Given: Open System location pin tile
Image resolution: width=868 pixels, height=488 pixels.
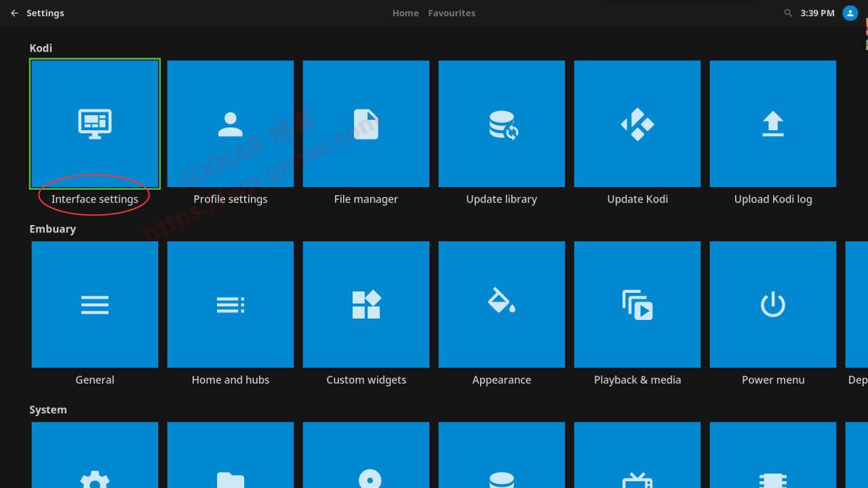Looking at the screenshot, I should [366, 455].
